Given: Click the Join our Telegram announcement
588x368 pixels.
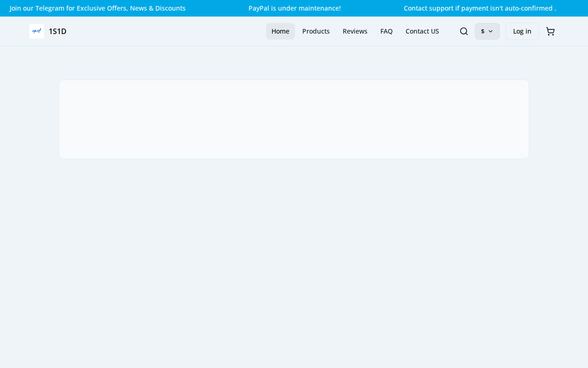Looking at the screenshot, I should (x=97, y=8).
